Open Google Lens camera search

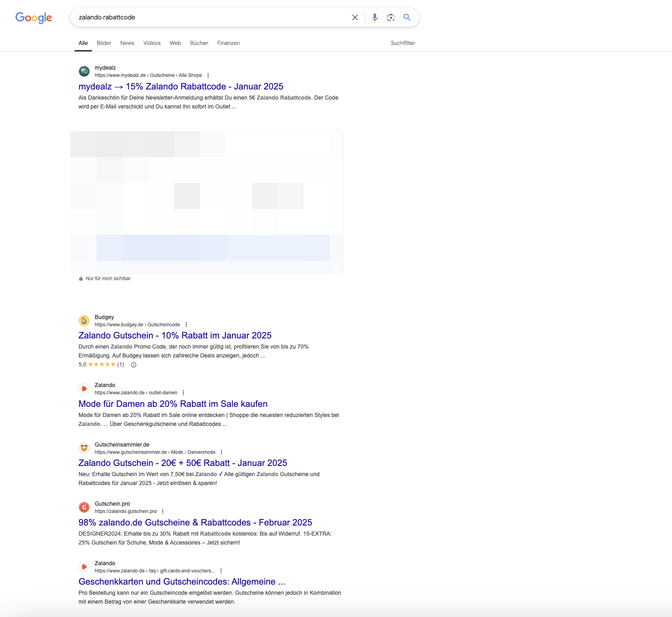(x=391, y=17)
